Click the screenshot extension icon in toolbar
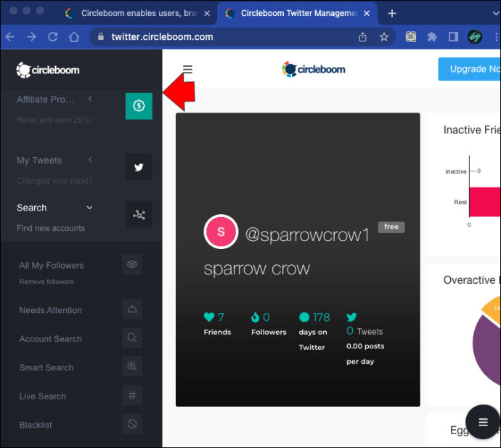Image resolution: width=501 pixels, height=448 pixels. (411, 37)
